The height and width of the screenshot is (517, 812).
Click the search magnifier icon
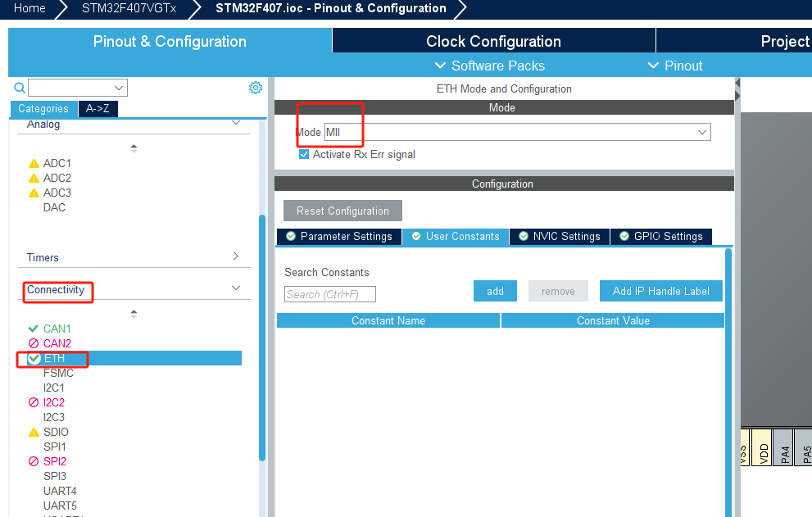pos(20,88)
